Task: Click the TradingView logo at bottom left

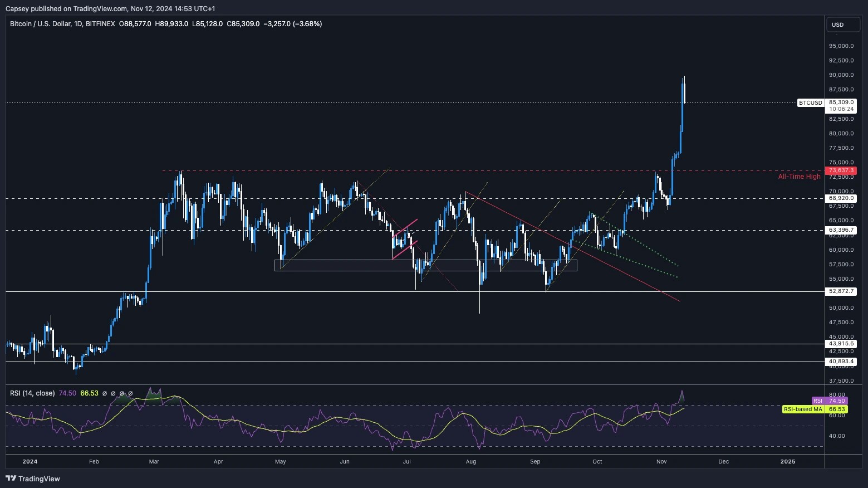Action: 33,479
